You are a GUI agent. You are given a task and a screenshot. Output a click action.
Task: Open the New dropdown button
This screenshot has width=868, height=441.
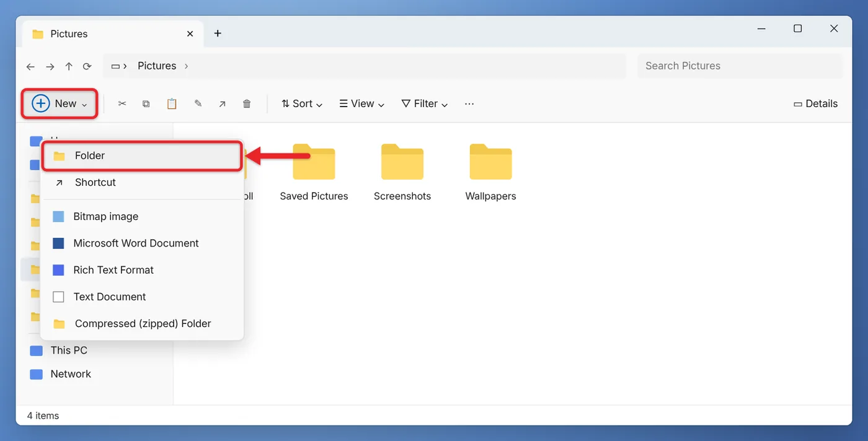coord(60,103)
